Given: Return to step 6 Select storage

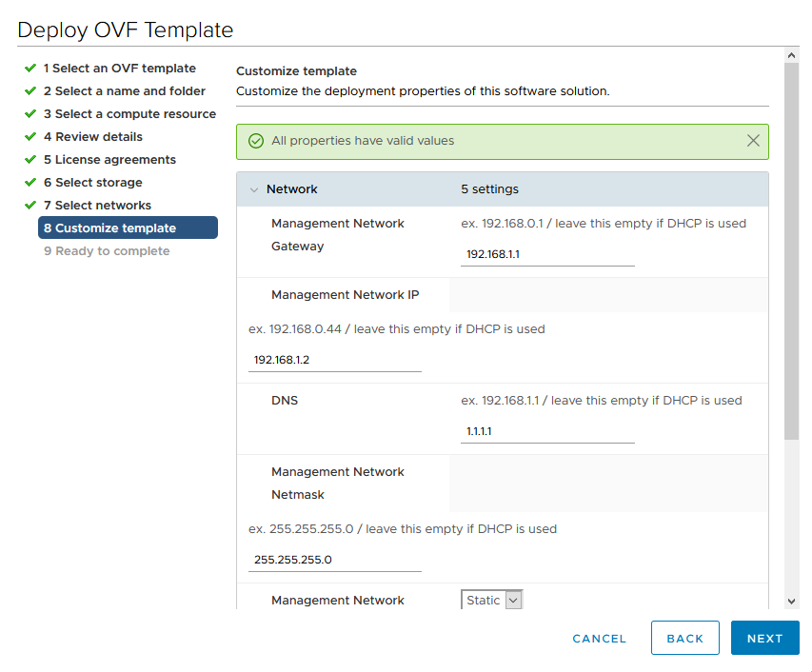Looking at the screenshot, I should (x=92, y=183).
